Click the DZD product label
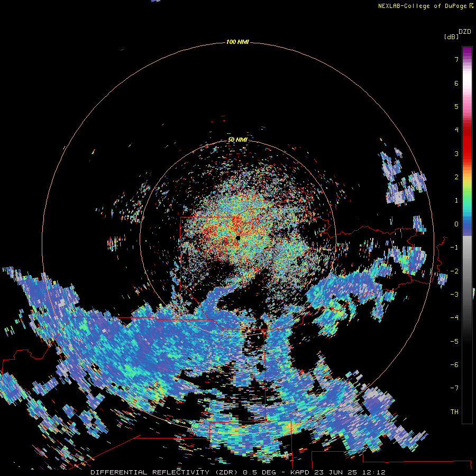 tap(465, 32)
